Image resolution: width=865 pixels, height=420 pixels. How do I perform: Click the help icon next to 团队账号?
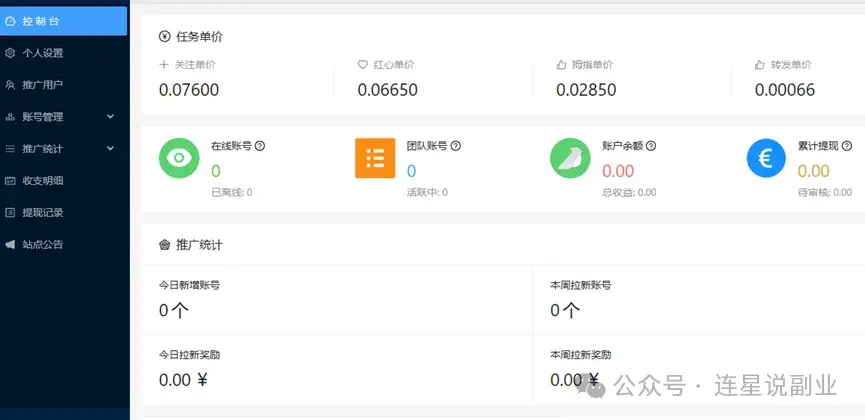pos(456,146)
